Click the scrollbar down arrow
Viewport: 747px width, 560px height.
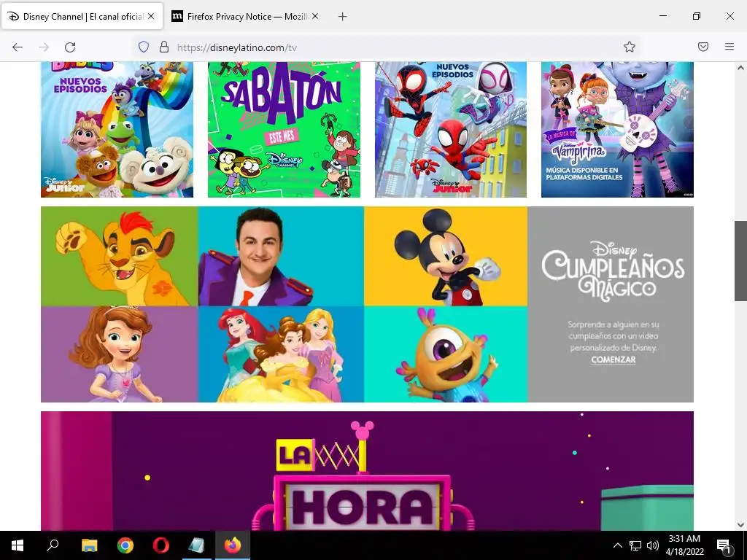pyautogui.click(x=740, y=525)
